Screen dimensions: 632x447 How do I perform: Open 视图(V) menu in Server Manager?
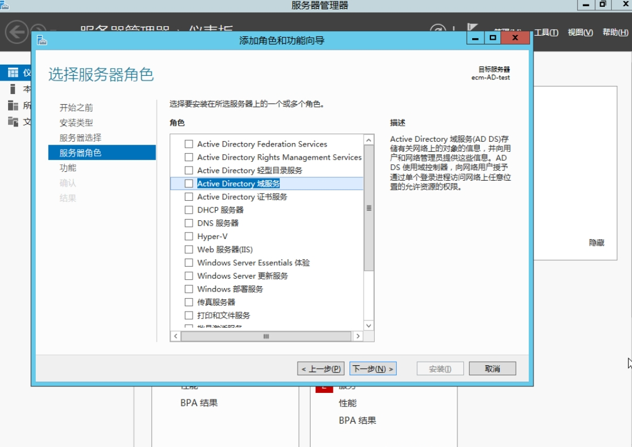point(580,32)
